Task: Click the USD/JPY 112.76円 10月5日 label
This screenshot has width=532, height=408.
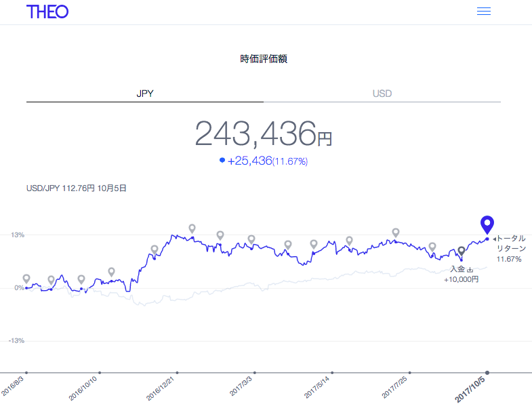Action: [77, 188]
